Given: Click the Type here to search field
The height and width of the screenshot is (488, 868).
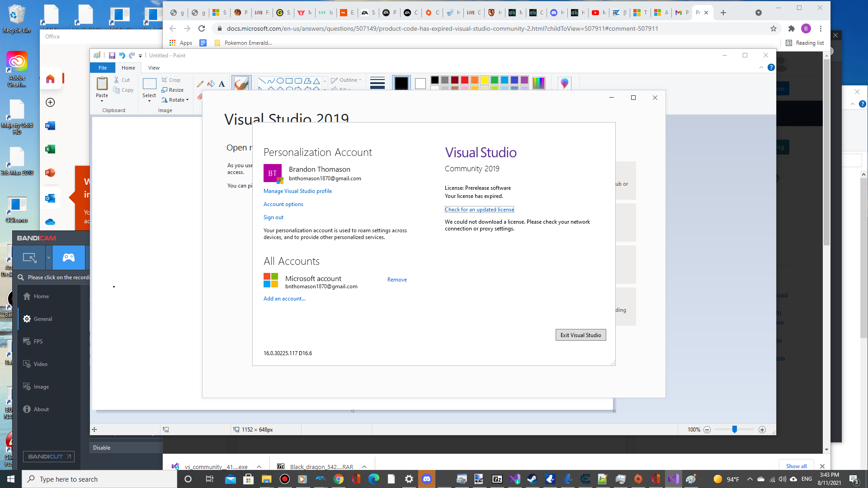Looking at the screenshot, I should coord(90,479).
